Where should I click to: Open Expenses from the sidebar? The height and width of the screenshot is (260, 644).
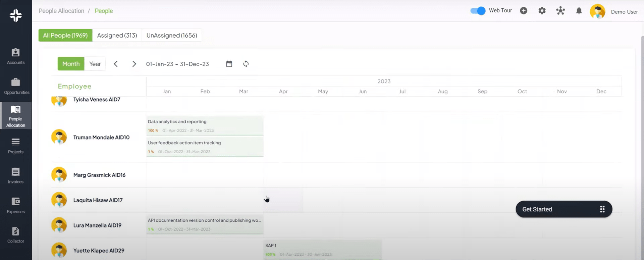[16, 205]
